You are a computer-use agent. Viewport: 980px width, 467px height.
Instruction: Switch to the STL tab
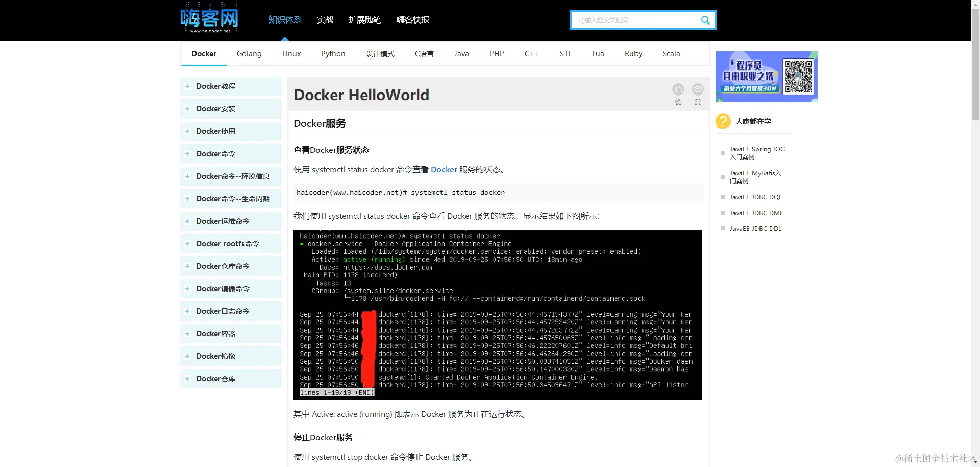click(x=566, y=54)
